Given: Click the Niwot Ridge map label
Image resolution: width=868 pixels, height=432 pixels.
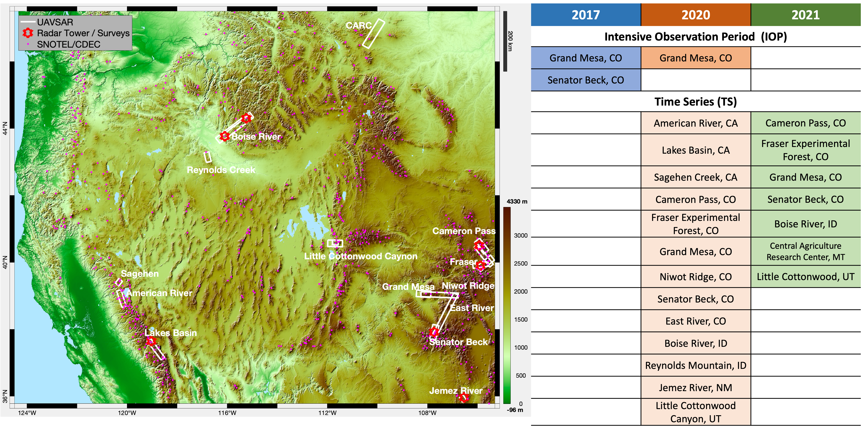Looking at the screenshot, I should click(x=468, y=286).
